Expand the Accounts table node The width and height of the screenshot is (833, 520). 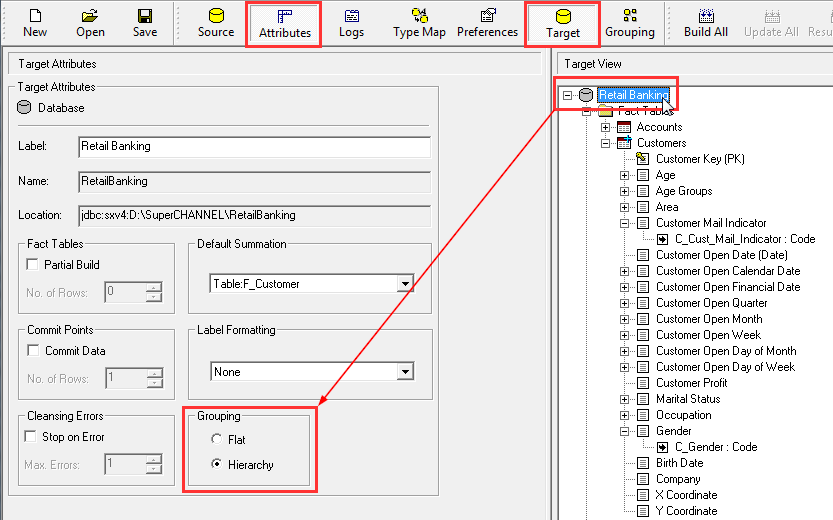(606, 127)
